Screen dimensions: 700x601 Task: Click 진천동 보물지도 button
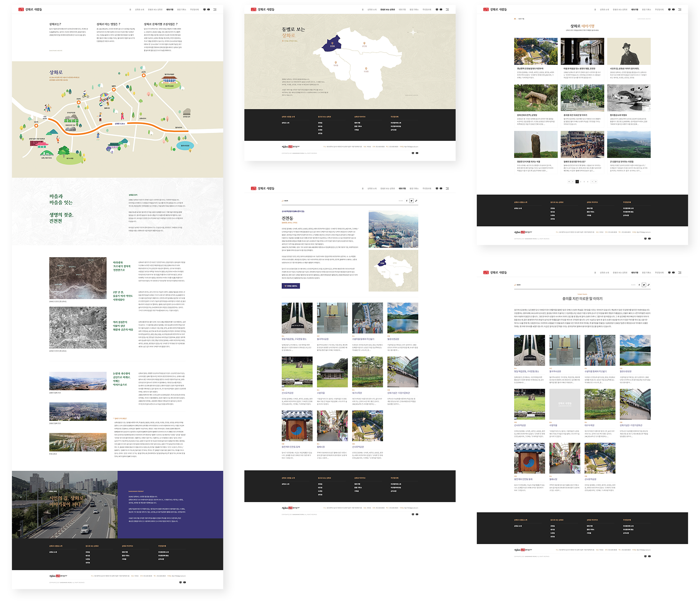[x=290, y=286]
